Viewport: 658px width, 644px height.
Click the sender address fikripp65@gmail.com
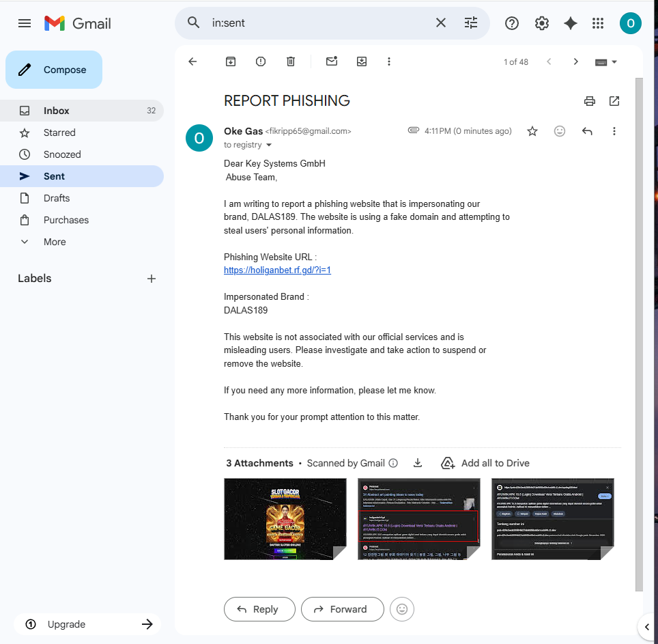tap(308, 131)
